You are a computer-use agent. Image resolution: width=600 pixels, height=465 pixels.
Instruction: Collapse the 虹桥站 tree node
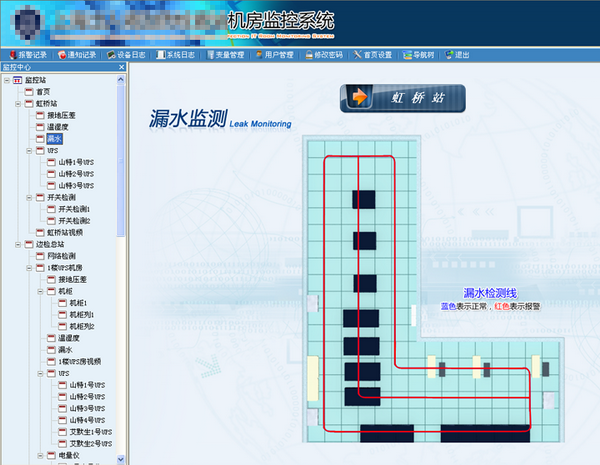[18, 103]
